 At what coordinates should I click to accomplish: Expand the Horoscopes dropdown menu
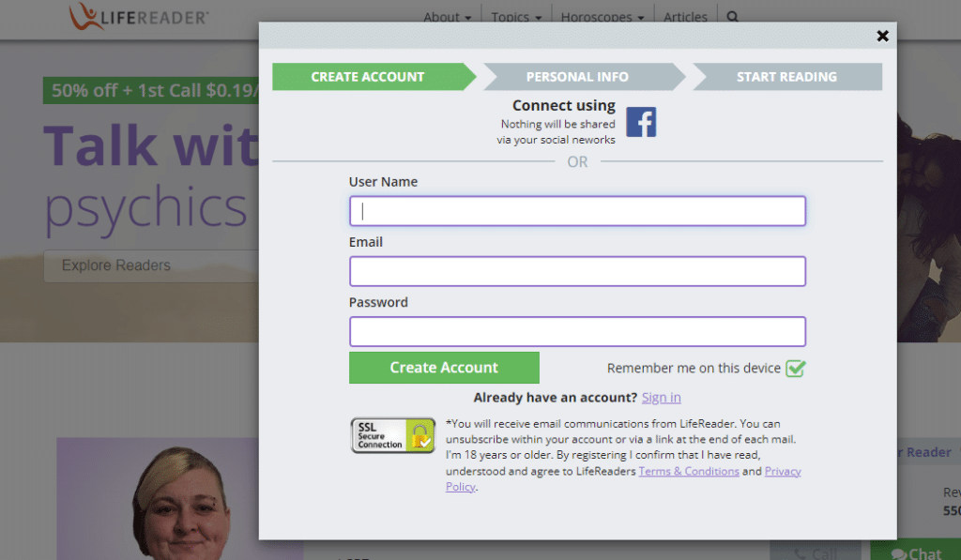(x=603, y=17)
